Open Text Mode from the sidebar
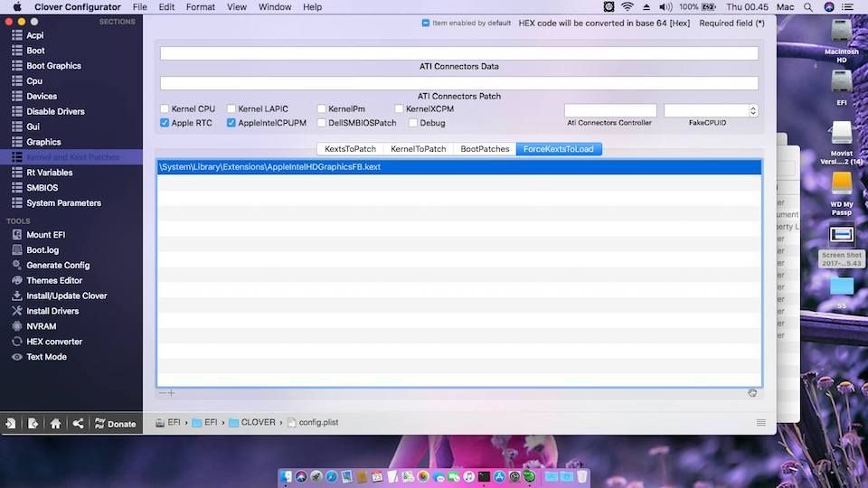The height and width of the screenshot is (488, 868). click(x=46, y=357)
